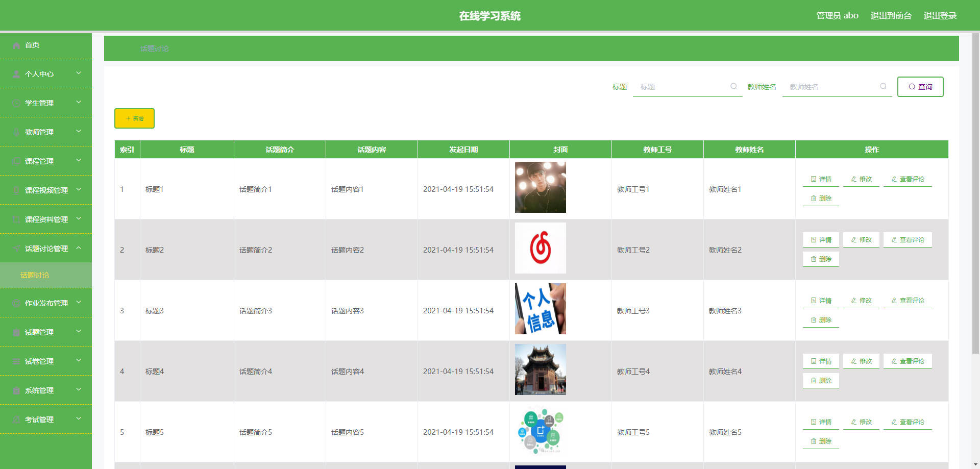Image resolution: width=980 pixels, height=469 pixels.
Task: Open 详情 for row 标题1
Action: pyautogui.click(x=821, y=179)
